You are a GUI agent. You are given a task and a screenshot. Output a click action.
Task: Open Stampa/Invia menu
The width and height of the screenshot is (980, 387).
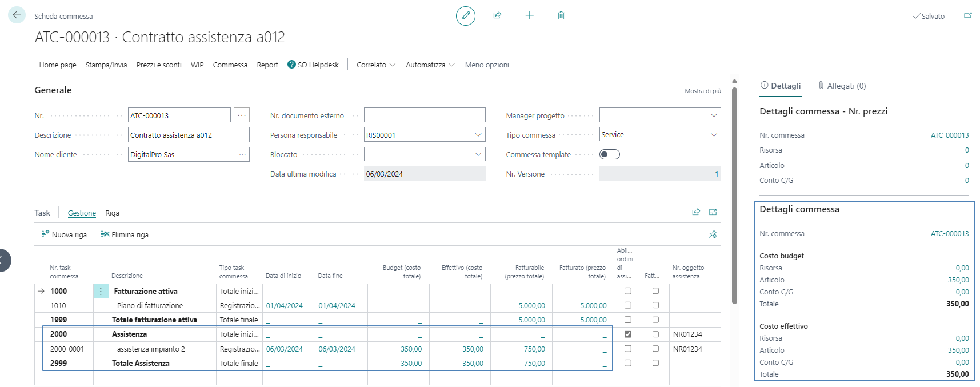pos(106,65)
